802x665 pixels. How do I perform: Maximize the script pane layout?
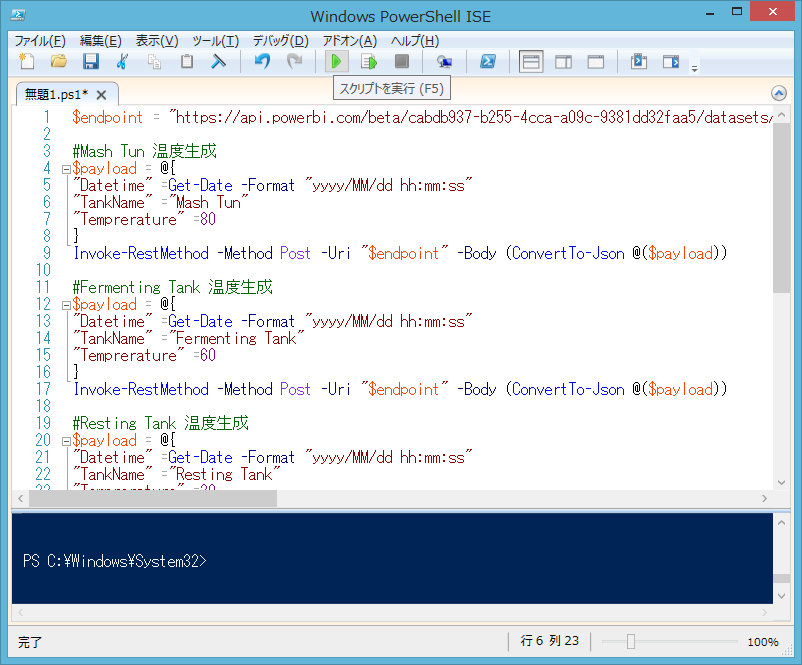coord(596,62)
